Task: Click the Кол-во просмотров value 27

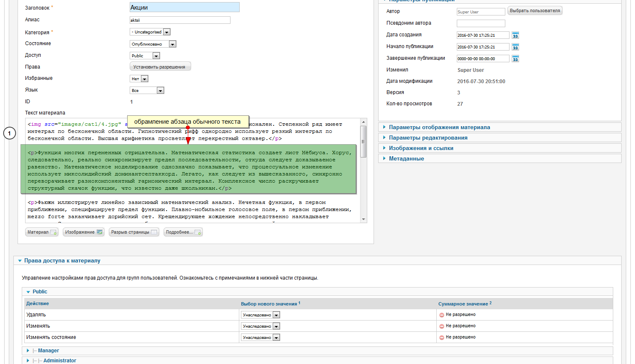Action: 460,104
